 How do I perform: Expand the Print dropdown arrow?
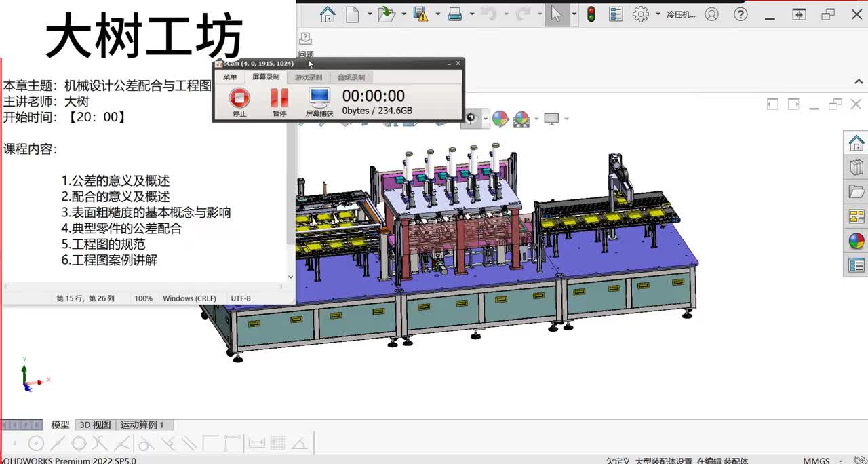pyautogui.click(x=471, y=14)
